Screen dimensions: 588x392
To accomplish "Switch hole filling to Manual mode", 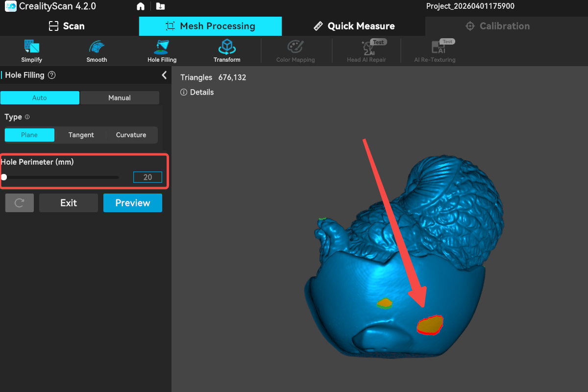I will coord(120,98).
